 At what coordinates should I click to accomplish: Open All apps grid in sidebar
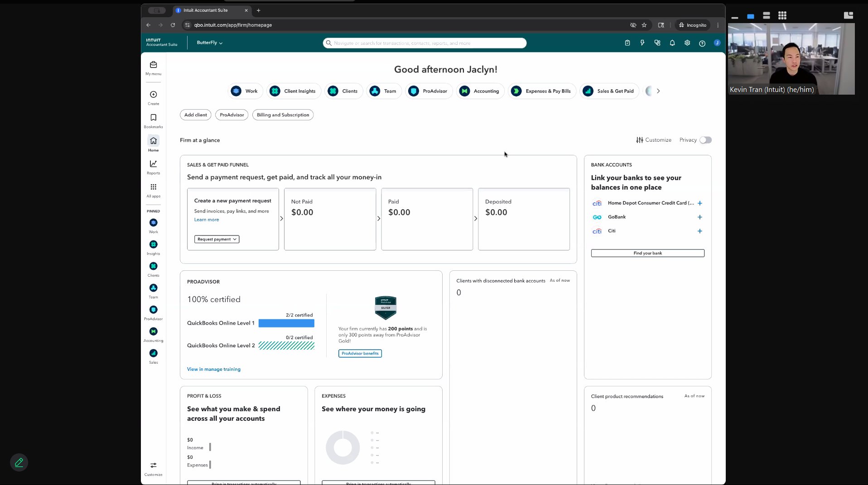point(153,187)
